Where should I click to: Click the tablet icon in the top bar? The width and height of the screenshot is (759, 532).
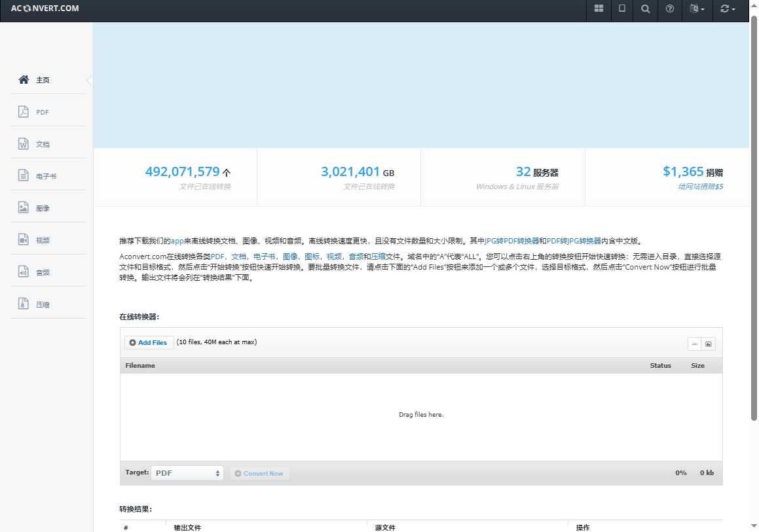(622, 9)
